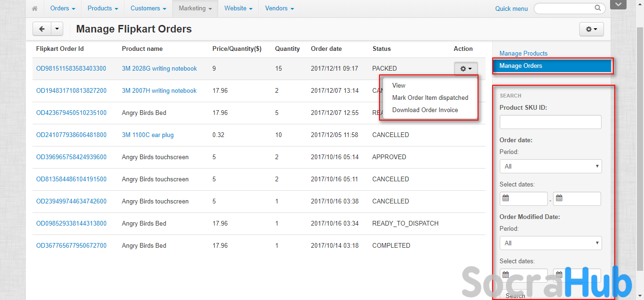This screenshot has height=300, width=644.
Task: Select Mark Order Item dispatched from the menu
Action: pos(430,98)
